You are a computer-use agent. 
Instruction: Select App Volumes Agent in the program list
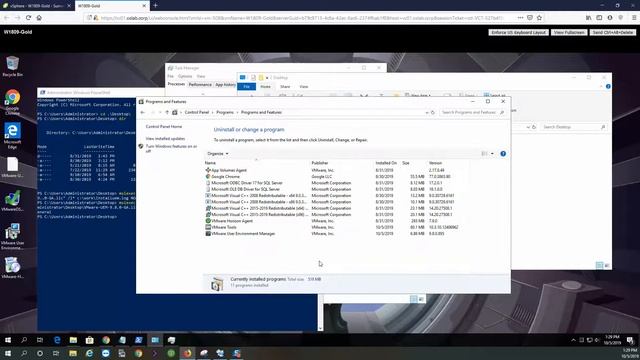[229, 170]
